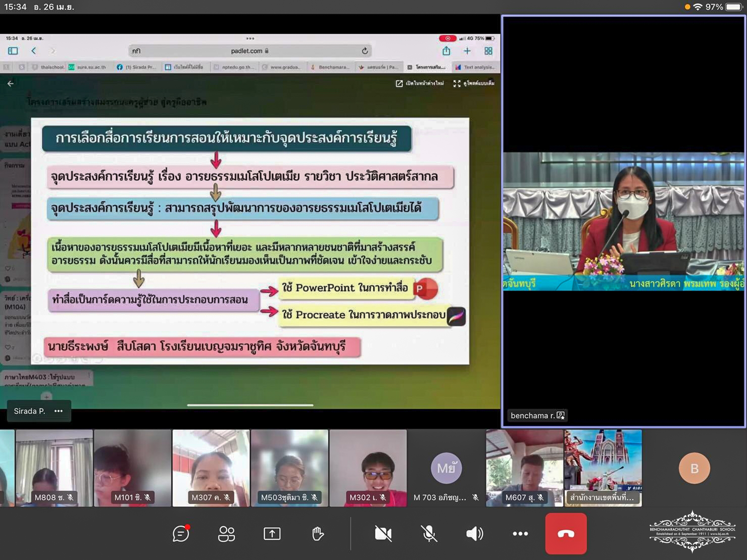
Task: Switch to the thaischool tab
Action: coord(49,67)
